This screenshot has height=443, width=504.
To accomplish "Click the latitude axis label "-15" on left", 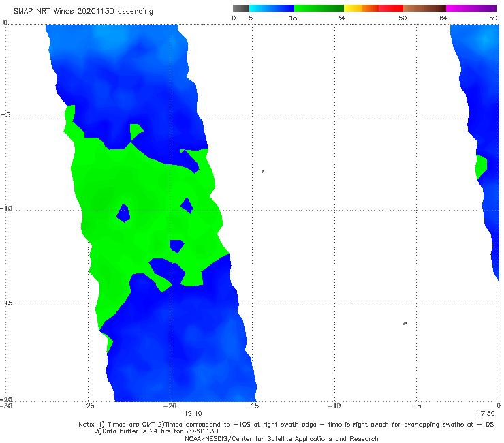I will tap(6, 303).
